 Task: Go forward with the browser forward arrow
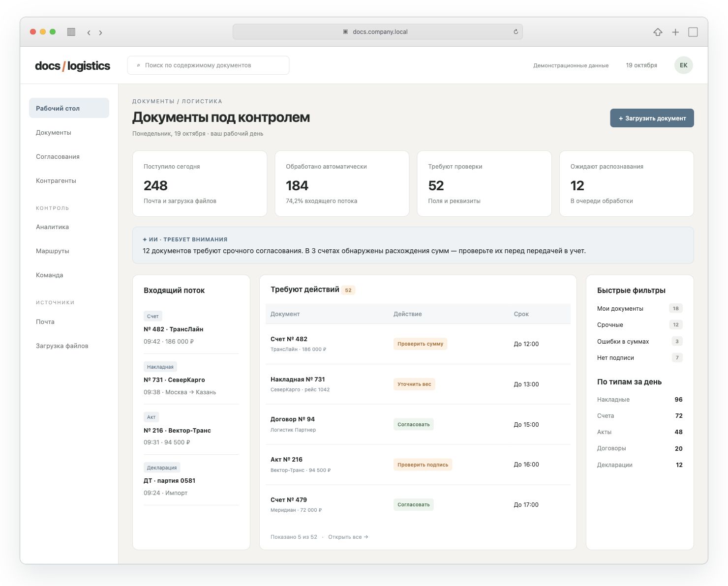point(100,32)
